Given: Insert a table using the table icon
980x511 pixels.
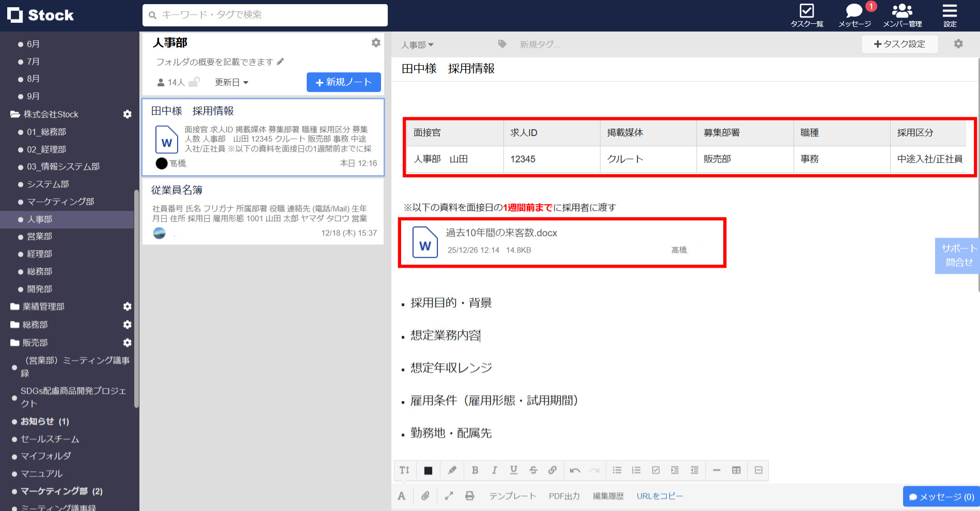Looking at the screenshot, I should [x=737, y=470].
